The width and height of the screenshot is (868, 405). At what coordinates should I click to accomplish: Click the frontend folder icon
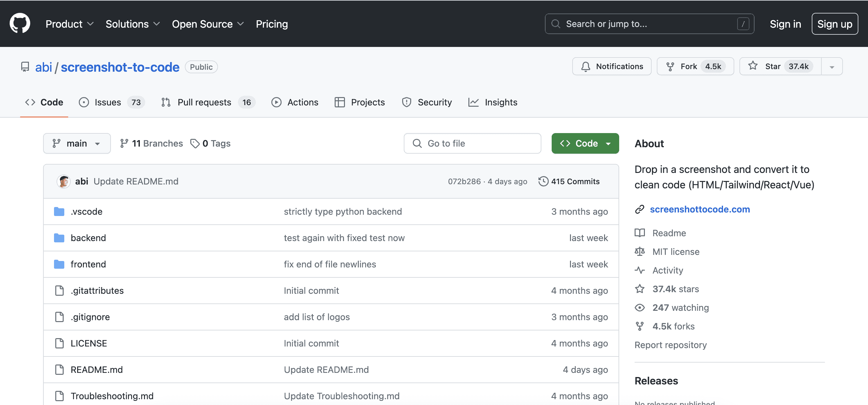click(59, 264)
